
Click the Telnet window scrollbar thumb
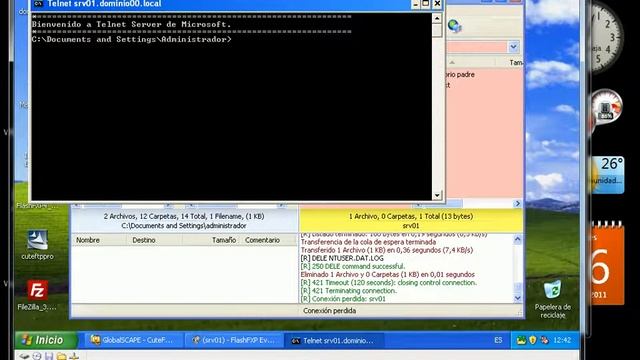(x=437, y=30)
